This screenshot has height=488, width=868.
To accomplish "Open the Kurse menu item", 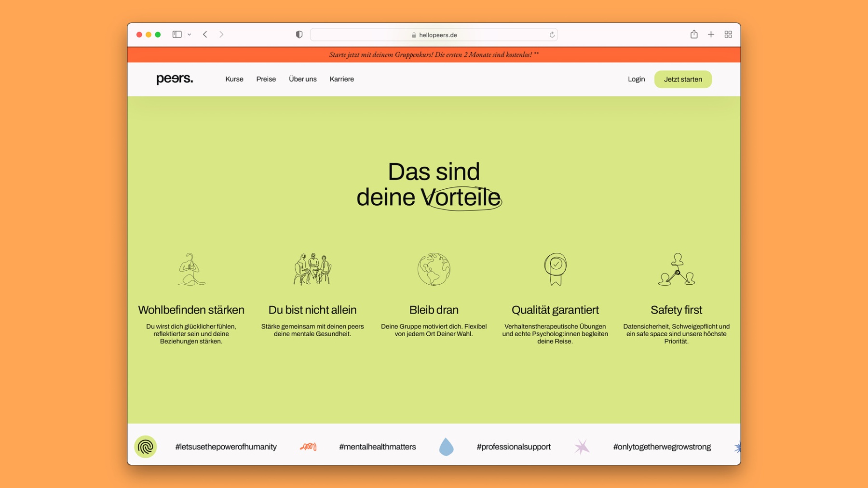I will coord(234,79).
